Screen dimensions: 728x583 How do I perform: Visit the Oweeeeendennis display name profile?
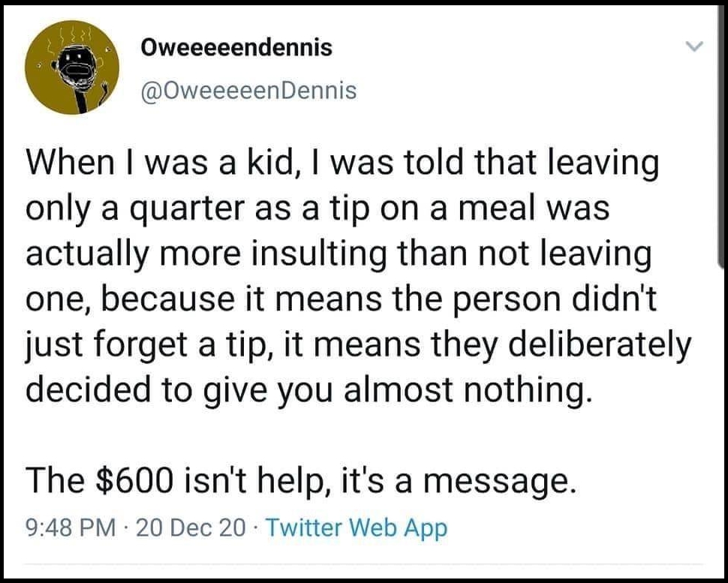(236, 47)
